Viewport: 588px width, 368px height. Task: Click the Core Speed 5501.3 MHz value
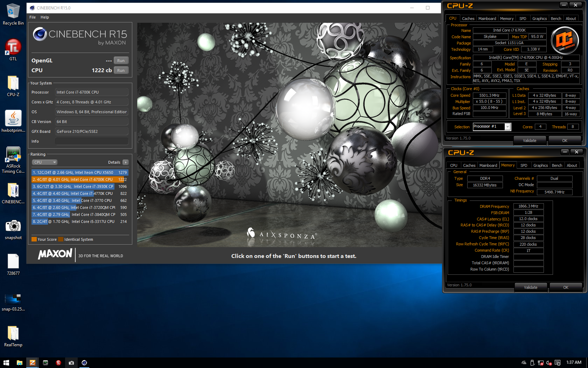tap(489, 95)
